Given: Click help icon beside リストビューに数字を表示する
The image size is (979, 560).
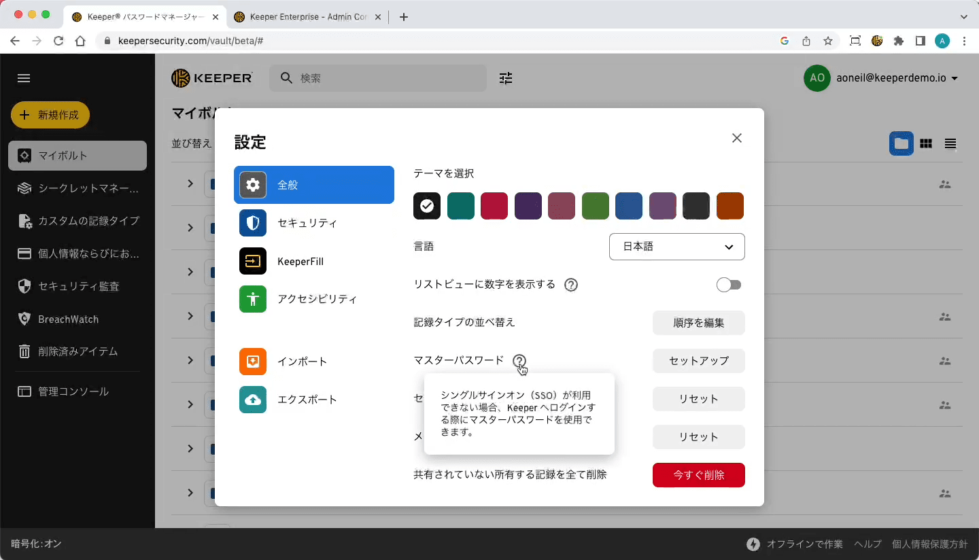Looking at the screenshot, I should (571, 285).
